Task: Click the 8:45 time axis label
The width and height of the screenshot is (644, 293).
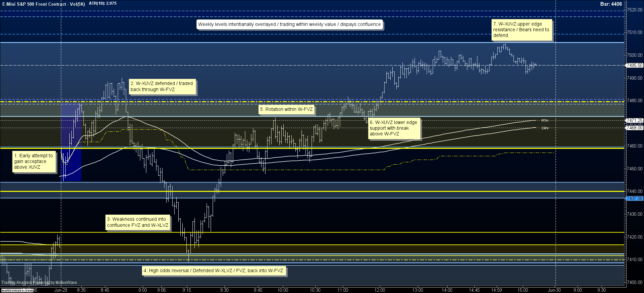Action: (x=105, y=290)
